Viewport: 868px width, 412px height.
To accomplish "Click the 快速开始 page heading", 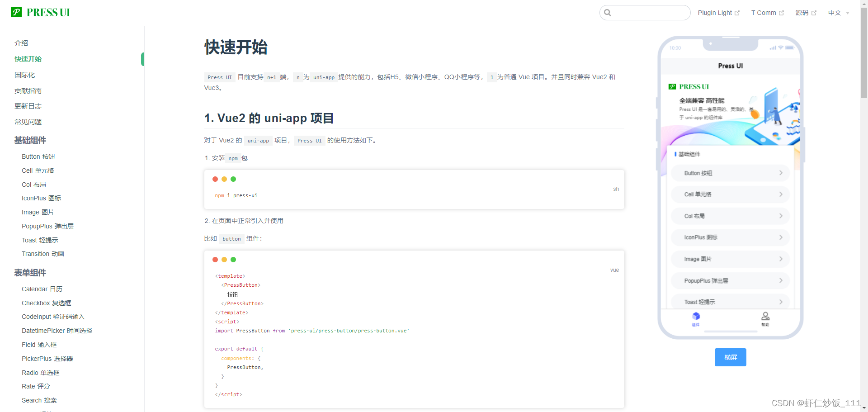I will [236, 47].
